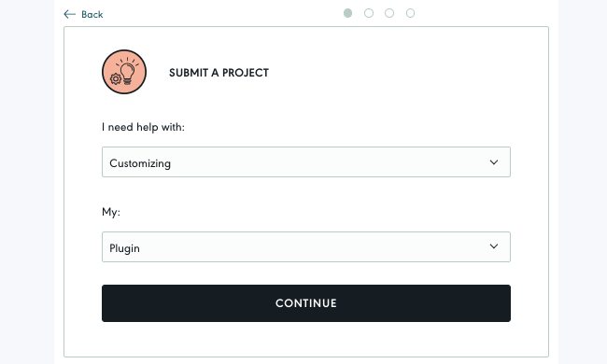The height and width of the screenshot is (364, 607).
Task: Jump to the second step indicator dot
Action: [369, 13]
